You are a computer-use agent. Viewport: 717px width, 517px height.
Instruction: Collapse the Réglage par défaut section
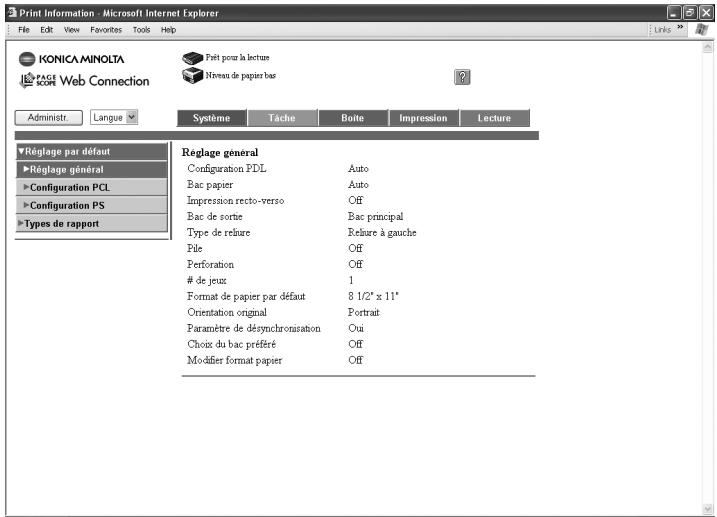(x=91, y=151)
